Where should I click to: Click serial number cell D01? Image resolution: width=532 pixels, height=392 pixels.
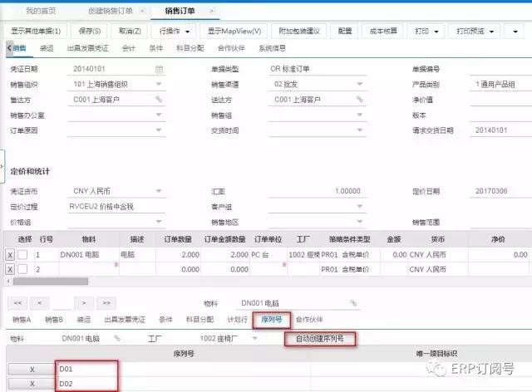(x=183, y=370)
